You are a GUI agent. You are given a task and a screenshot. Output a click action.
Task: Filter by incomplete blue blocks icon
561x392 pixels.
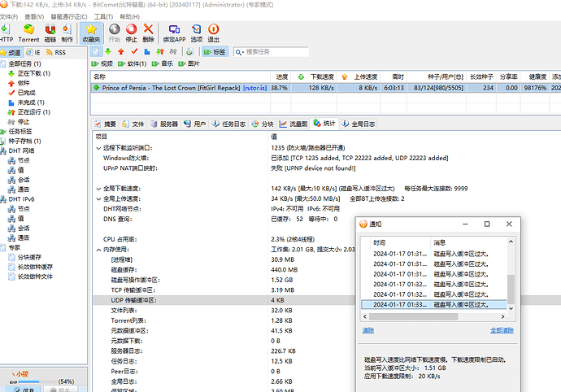click(147, 52)
